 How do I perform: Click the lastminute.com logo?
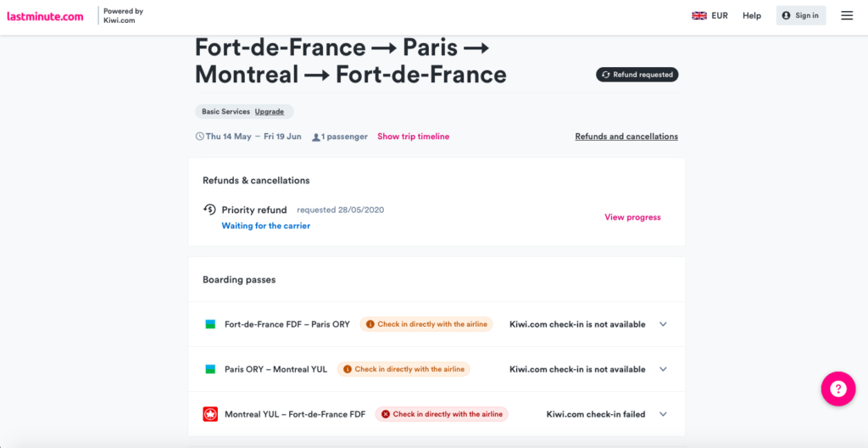click(45, 15)
